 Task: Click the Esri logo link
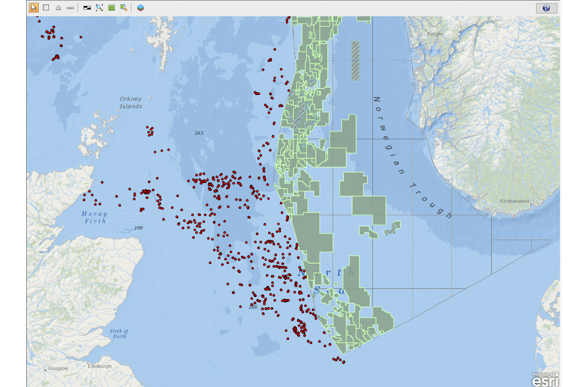[x=545, y=380]
